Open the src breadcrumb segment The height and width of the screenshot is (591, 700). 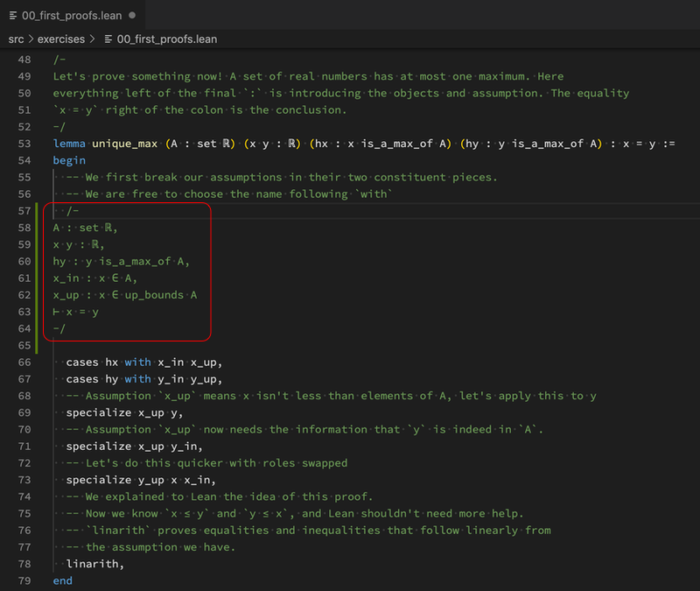[16, 39]
